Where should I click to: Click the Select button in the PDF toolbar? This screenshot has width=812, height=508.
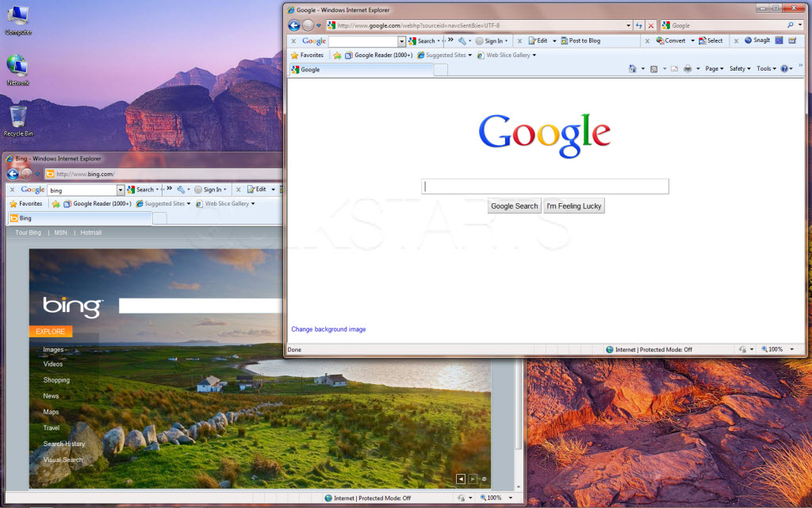click(x=710, y=40)
